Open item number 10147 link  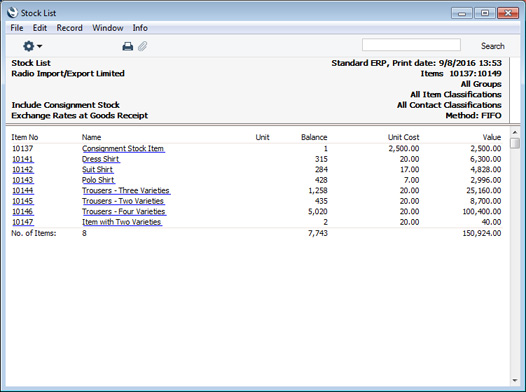click(23, 222)
